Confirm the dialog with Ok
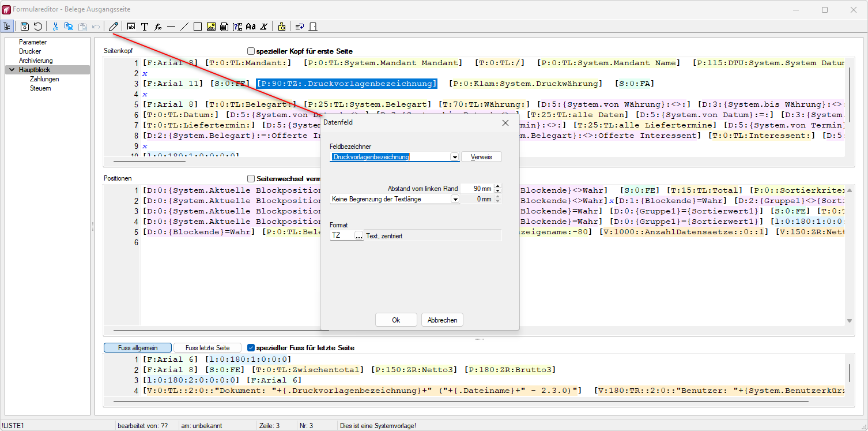This screenshot has height=431, width=868. (396, 320)
